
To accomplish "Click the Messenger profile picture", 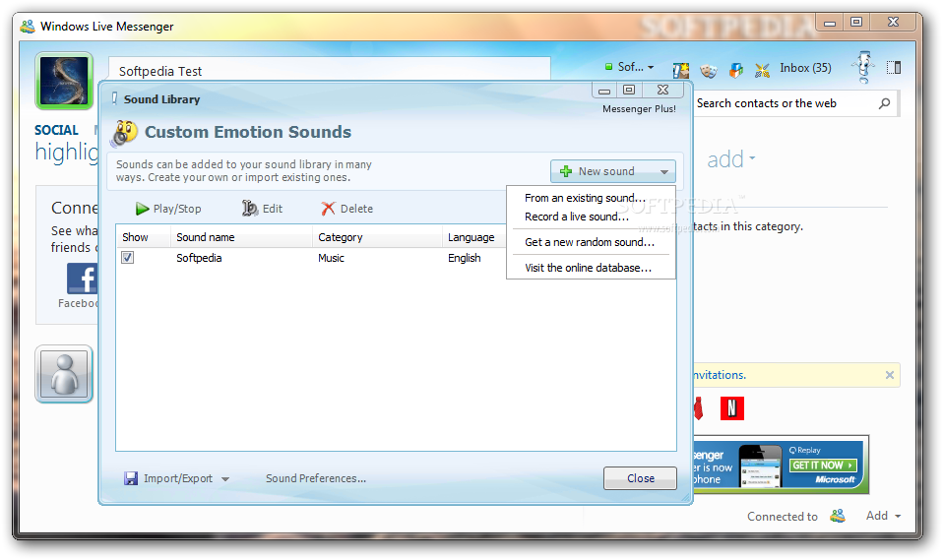I will (64, 81).
